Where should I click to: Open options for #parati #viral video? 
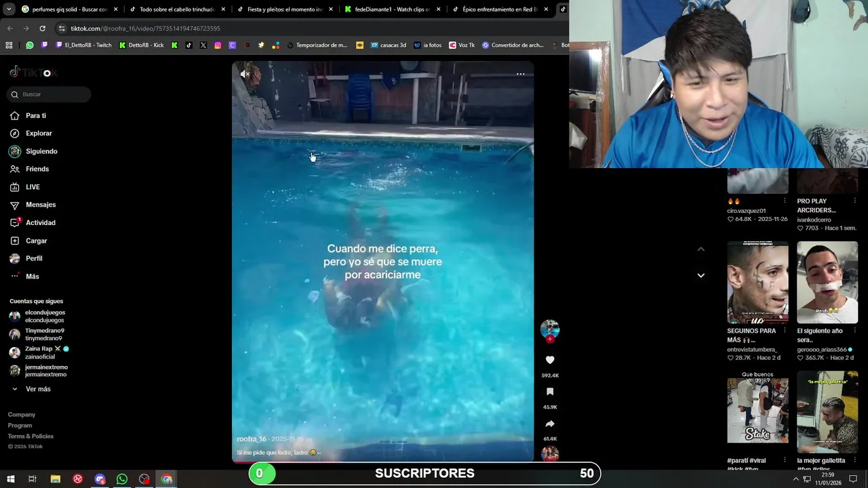point(785,461)
